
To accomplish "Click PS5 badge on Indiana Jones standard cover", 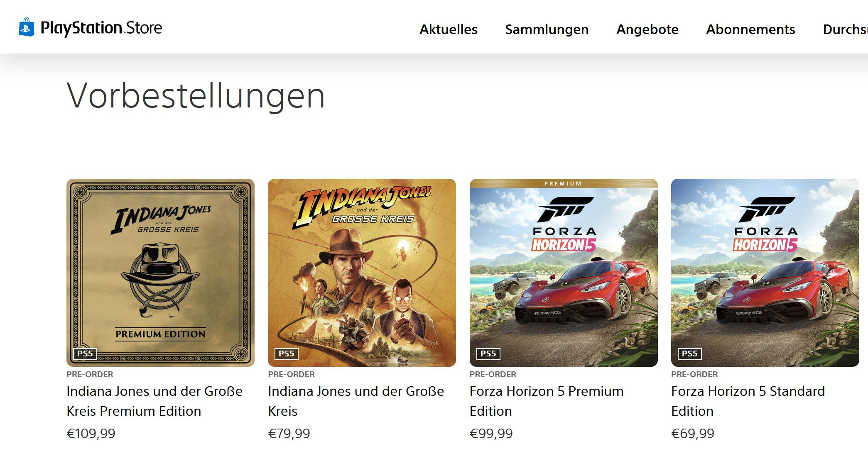I will (287, 353).
